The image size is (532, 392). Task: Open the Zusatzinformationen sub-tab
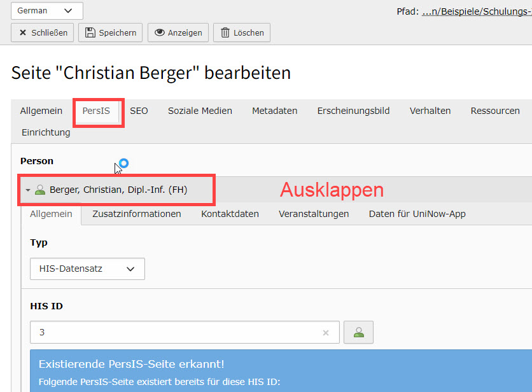tap(136, 214)
